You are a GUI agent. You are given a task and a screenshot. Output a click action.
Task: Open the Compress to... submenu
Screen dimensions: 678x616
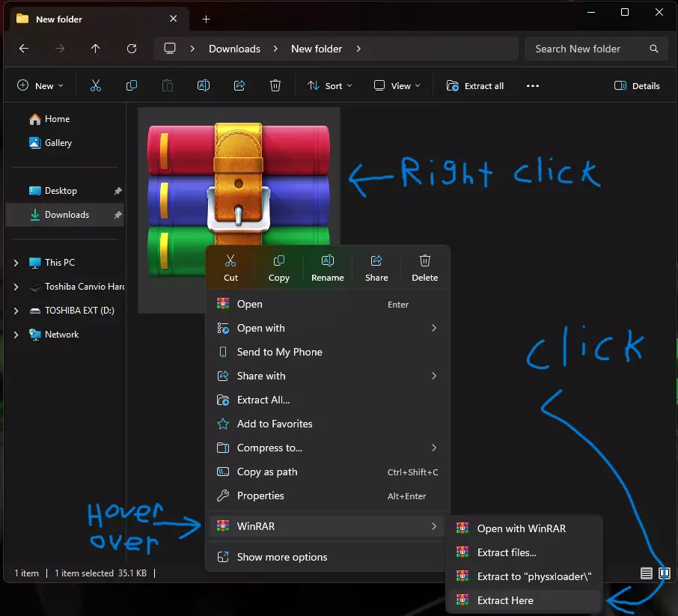point(328,448)
